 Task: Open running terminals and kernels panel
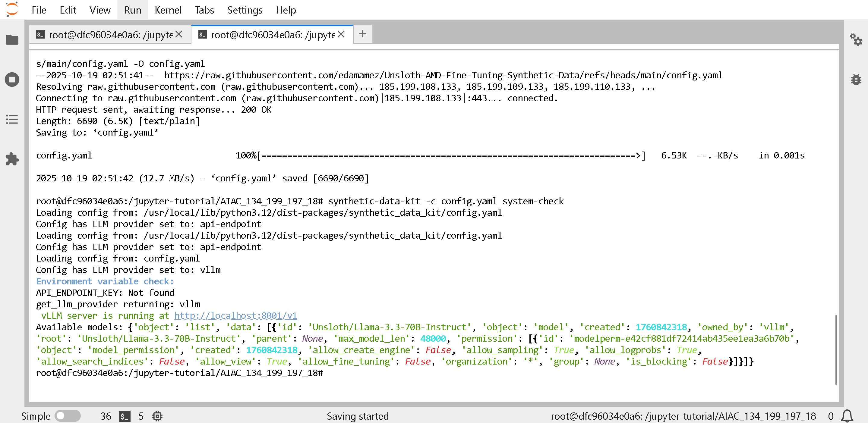tap(12, 80)
